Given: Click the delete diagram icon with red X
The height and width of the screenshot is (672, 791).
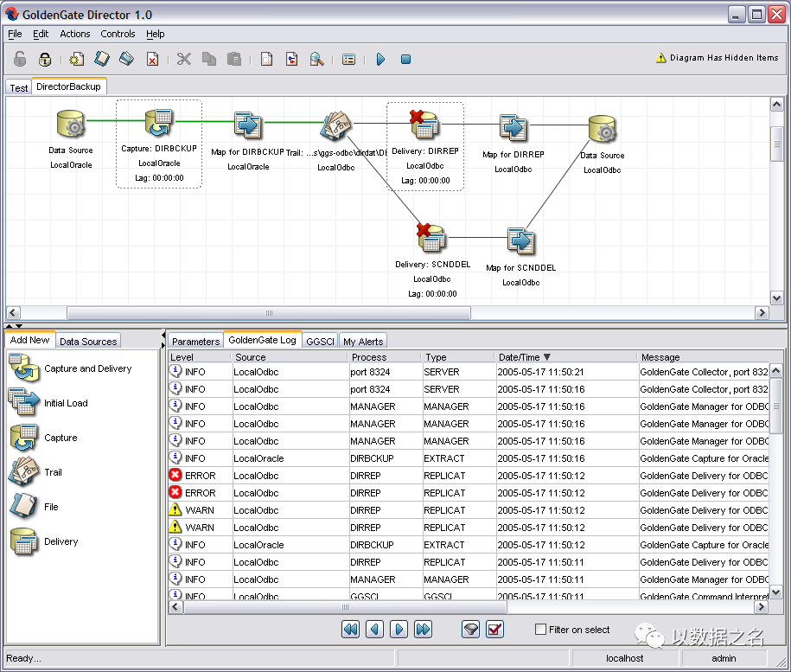Looking at the screenshot, I should click(x=152, y=60).
